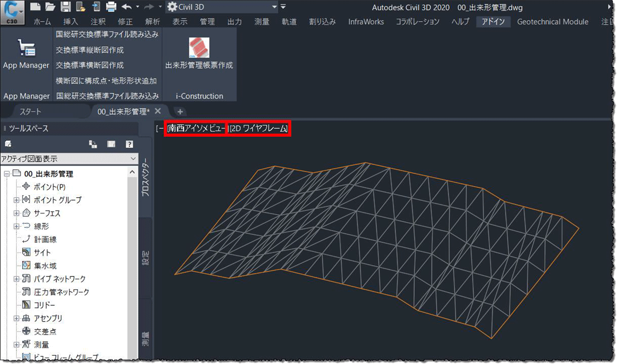Collapse the 00_出来形管理 root node
This screenshot has height=364, width=617.
click(x=7, y=174)
